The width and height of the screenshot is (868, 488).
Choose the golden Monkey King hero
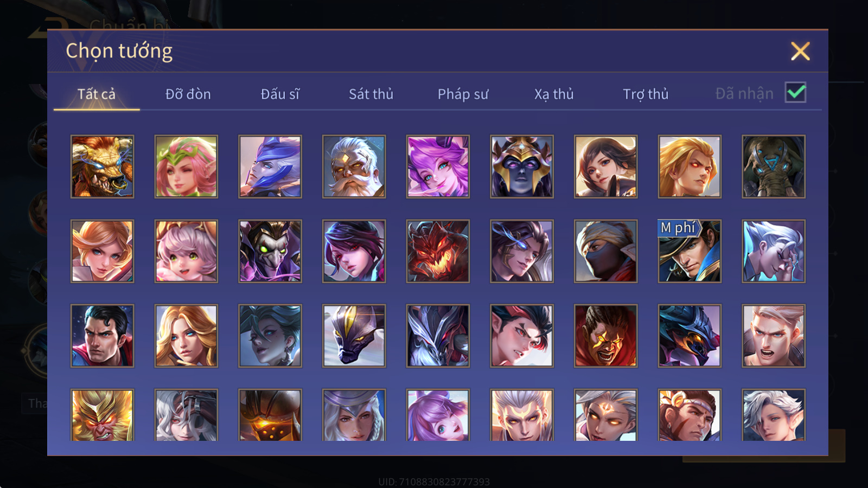(x=102, y=415)
